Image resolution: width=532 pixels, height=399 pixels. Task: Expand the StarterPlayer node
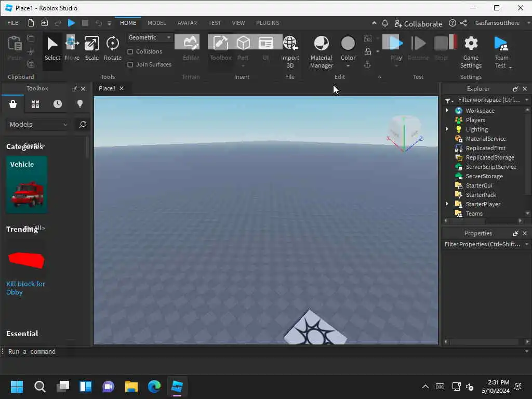click(x=447, y=204)
